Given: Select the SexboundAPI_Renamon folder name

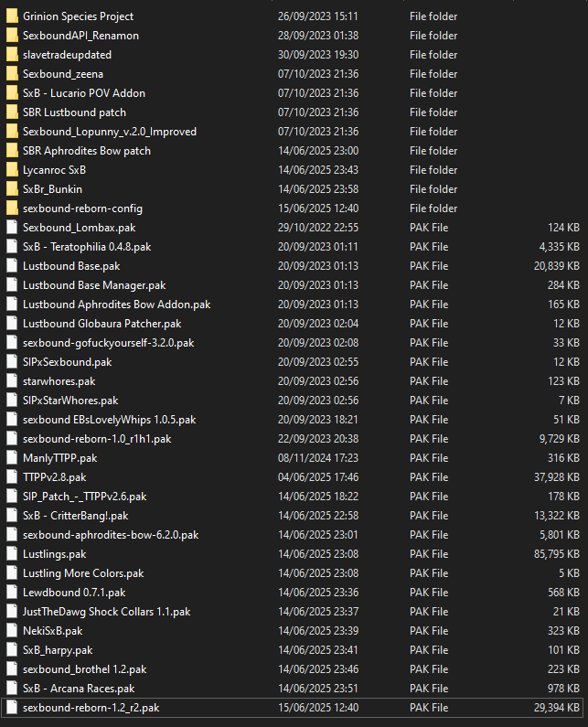Looking at the screenshot, I should (80, 36).
